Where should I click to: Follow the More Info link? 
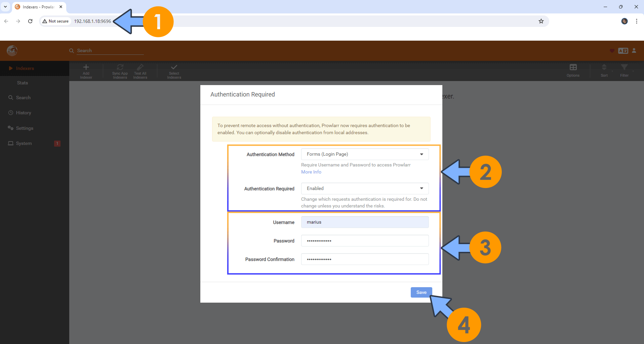pyautogui.click(x=311, y=172)
